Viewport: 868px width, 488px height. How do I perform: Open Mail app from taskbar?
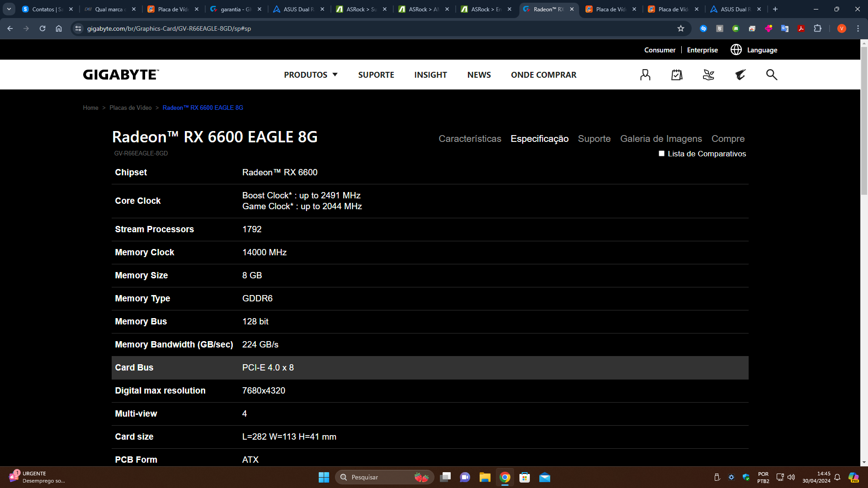pos(545,477)
